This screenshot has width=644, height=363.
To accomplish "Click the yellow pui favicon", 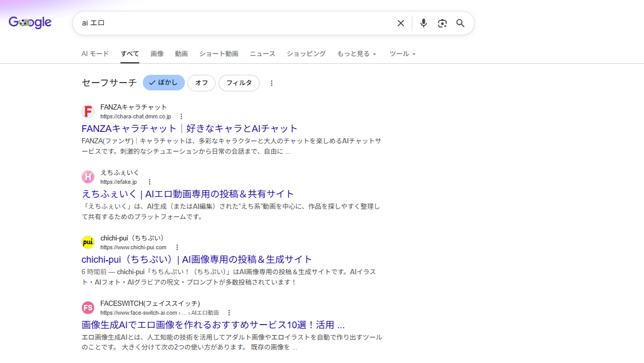I will 88,243.
